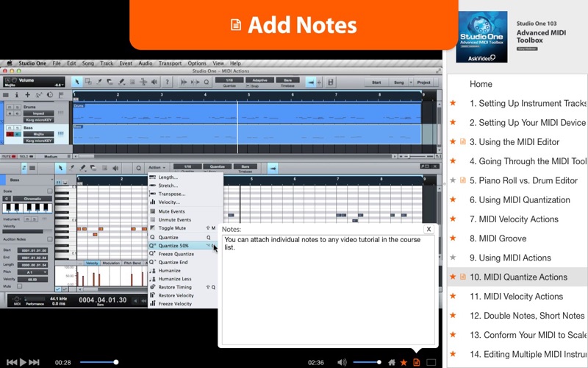Viewport: 588px width, 368px height.
Task: Open the Chromatic scale type dropdown
Action: [x=32, y=198]
